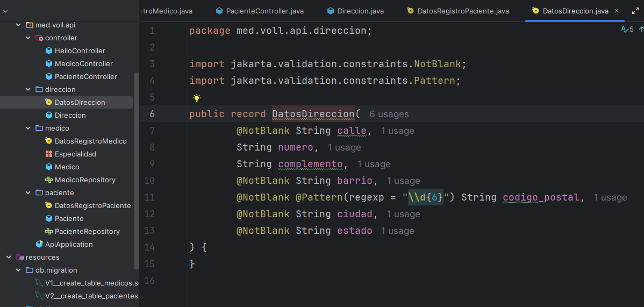Open the top-left chevron dropdown

[5, 11]
